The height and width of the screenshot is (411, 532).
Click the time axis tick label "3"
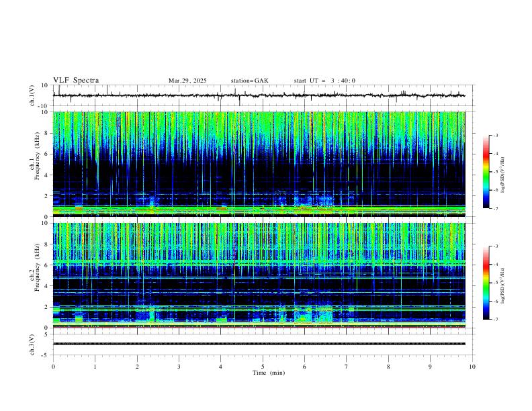(179, 367)
